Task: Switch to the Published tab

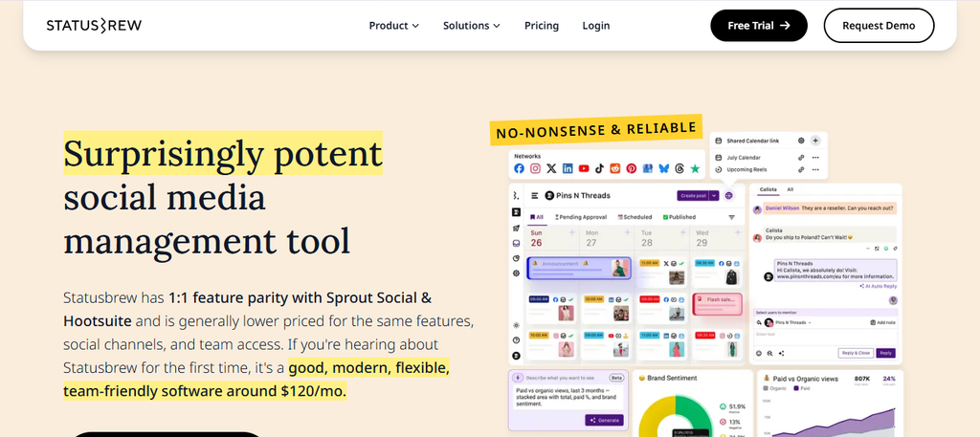Action: pos(679,217)
